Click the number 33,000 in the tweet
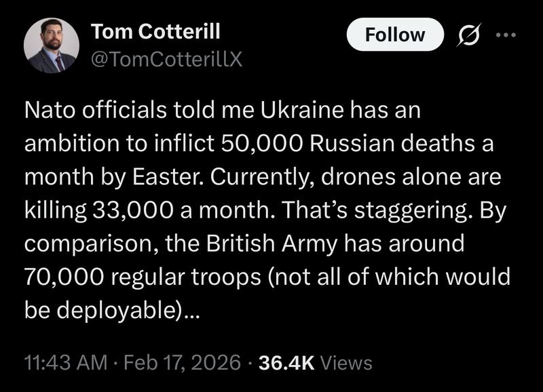The height and width of the screenshot is (392, 543). pos(119,210)
